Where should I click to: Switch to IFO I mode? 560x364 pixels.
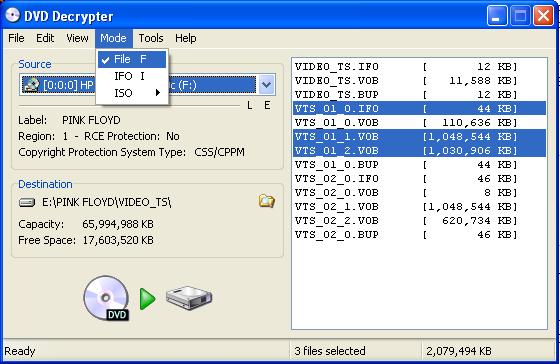coord(132,76)
